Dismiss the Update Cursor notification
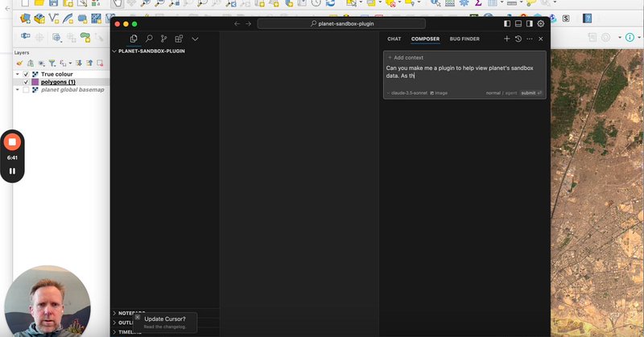This screenshot has height=337, width=644. tap(137, 318)
